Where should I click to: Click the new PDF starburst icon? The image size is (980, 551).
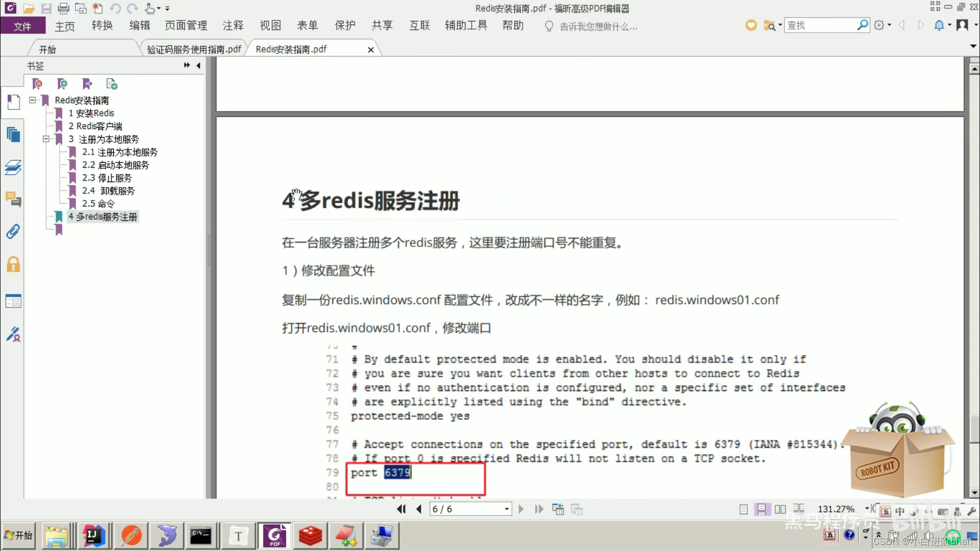[97, 8]
